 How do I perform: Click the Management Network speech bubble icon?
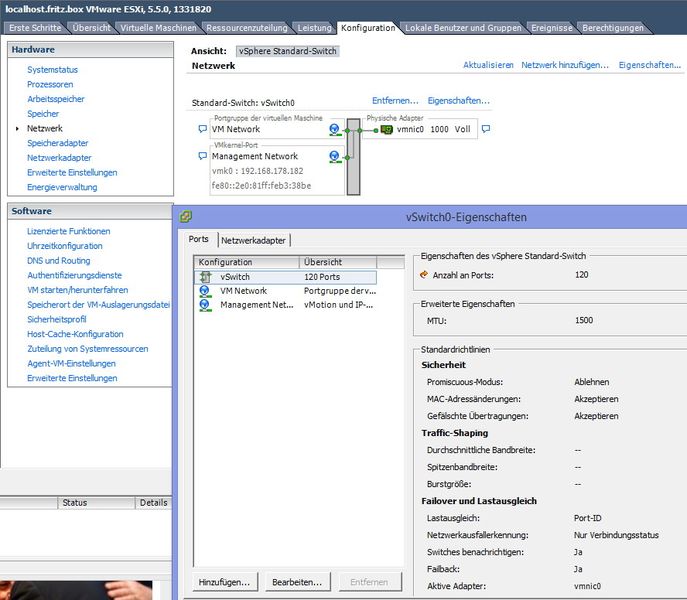pyautogui.click(x=202, y=156)
